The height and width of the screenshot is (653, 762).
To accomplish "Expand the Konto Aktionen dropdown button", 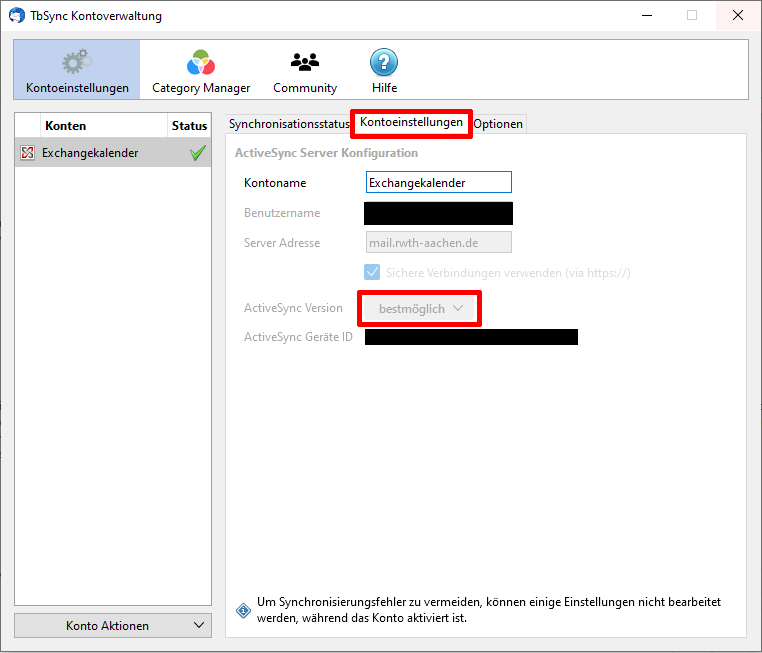I will (x=113, y=625).
